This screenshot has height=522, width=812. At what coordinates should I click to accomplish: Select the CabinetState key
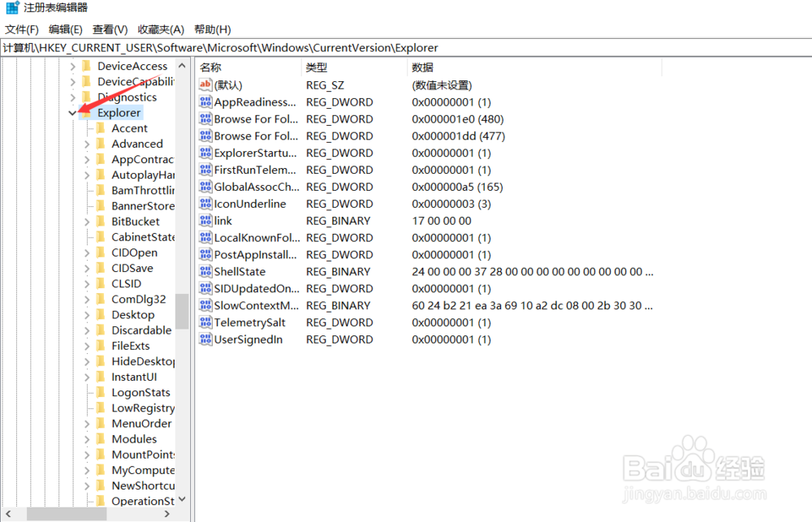(143, 237)
